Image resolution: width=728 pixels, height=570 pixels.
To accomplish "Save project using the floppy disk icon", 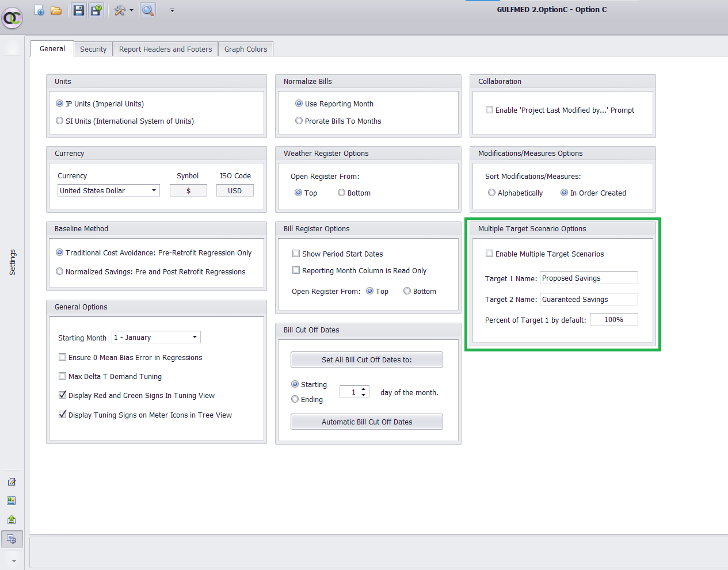I will coord(79,10).
